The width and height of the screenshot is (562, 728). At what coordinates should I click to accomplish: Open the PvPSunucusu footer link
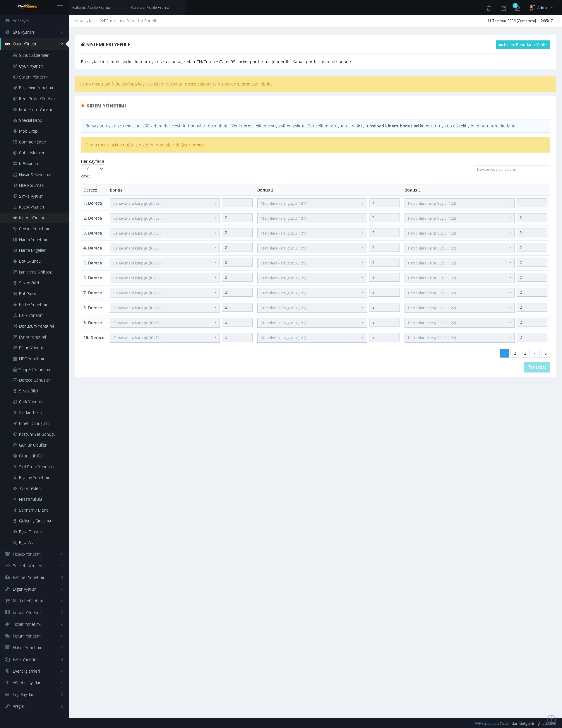pyautogui.click(x=486, y=723)
